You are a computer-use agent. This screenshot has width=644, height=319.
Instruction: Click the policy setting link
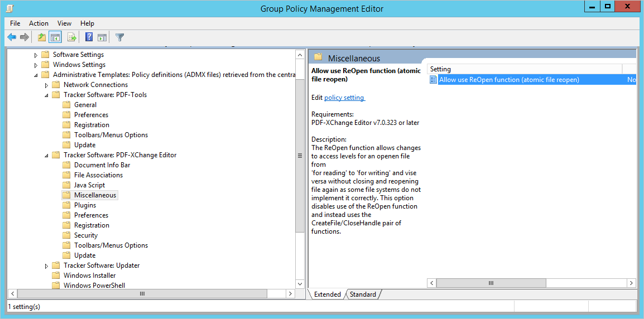coord(344,98)
